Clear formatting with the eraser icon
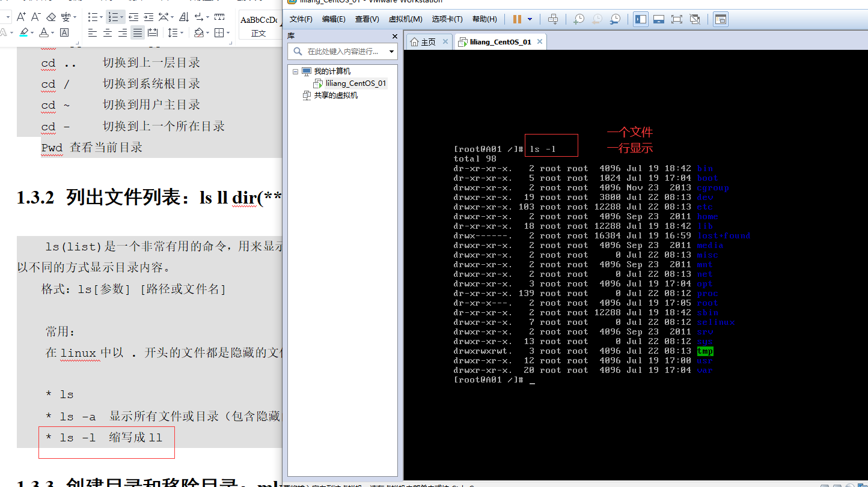Image resolution: width=868 pixels, height=487 pixels. pos(51,17)
